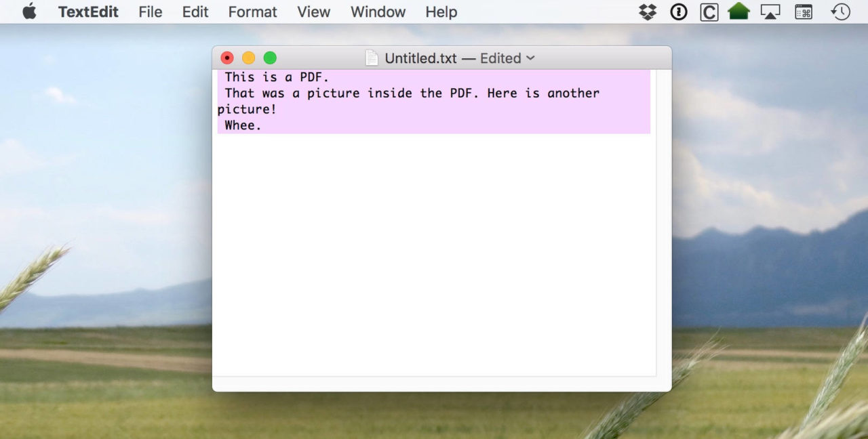Click the Untitled.txt window title text
868x439 pixels.
point(421,58)
